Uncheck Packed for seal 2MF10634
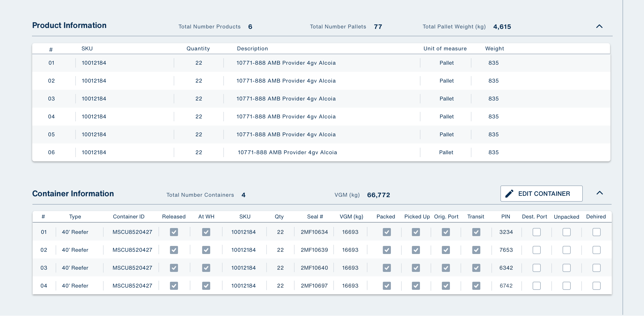The image size is (644, 318). click(x=386, y=232)
